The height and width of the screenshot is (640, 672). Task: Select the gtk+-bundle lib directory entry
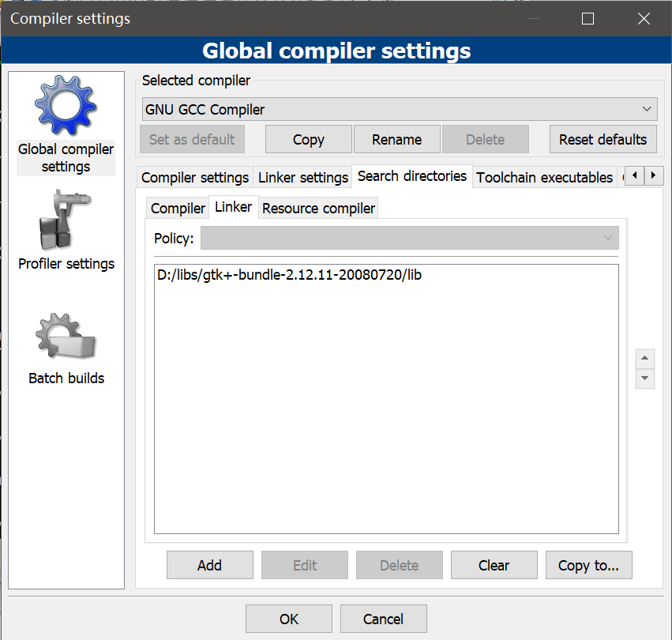pos(289,275)
